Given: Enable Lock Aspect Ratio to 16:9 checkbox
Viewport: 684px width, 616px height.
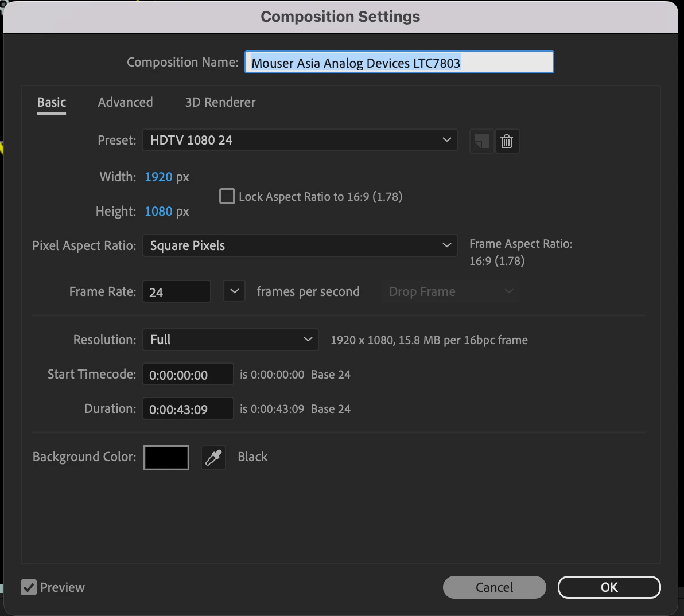Looking at the screenshot, I should (x=227, y=196).
